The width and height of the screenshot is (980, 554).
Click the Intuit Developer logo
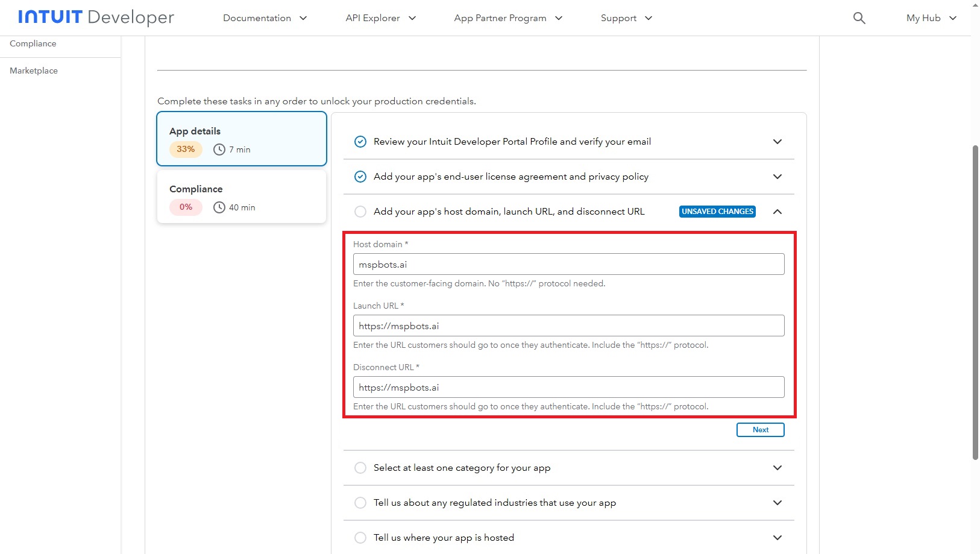pos(96,17)
